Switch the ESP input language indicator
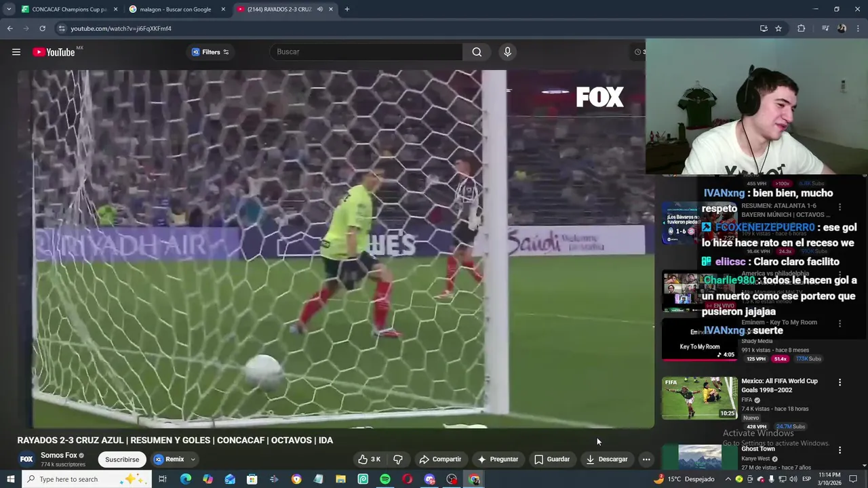 tap(807, 479)
